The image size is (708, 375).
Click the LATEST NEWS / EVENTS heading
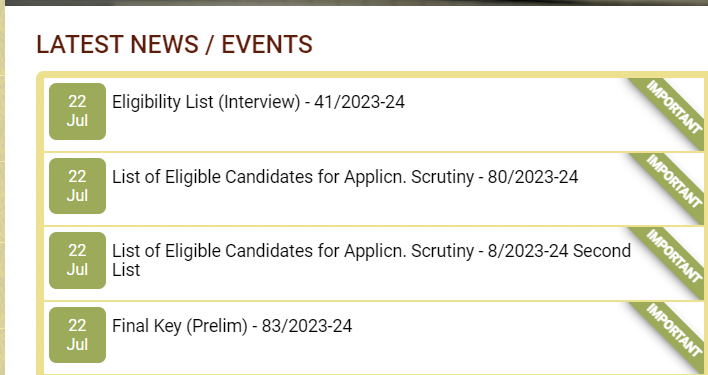pos(174,44)
